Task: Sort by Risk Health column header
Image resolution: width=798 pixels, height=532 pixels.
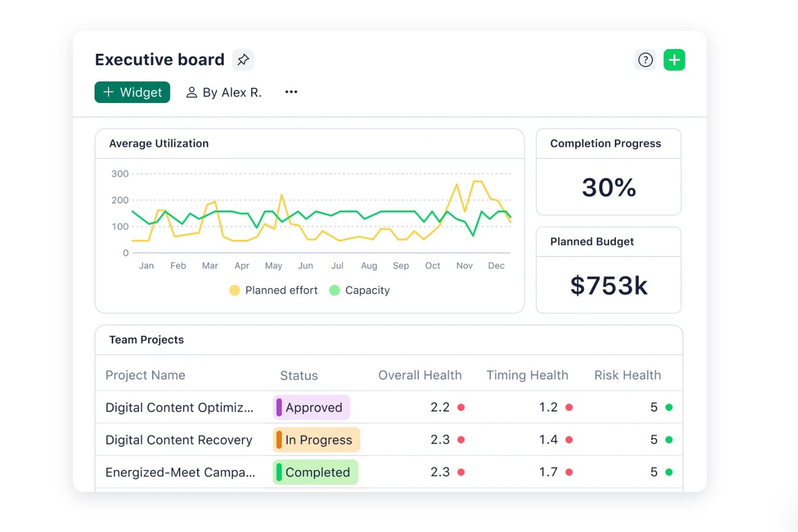Action: pyautogui.click(x=628, y=375)
